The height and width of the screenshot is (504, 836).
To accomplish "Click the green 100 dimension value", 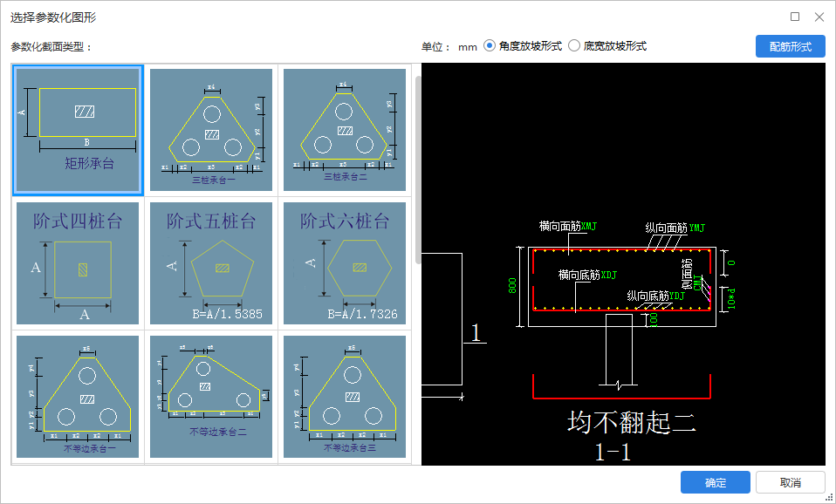I will [x=654, y=320].
